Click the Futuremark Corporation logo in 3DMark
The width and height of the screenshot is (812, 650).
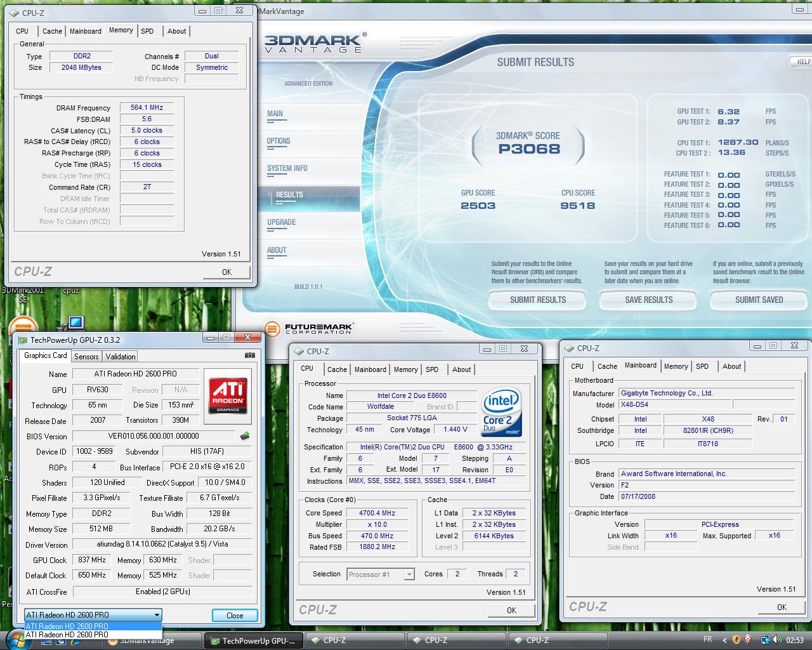pos(309,329)
